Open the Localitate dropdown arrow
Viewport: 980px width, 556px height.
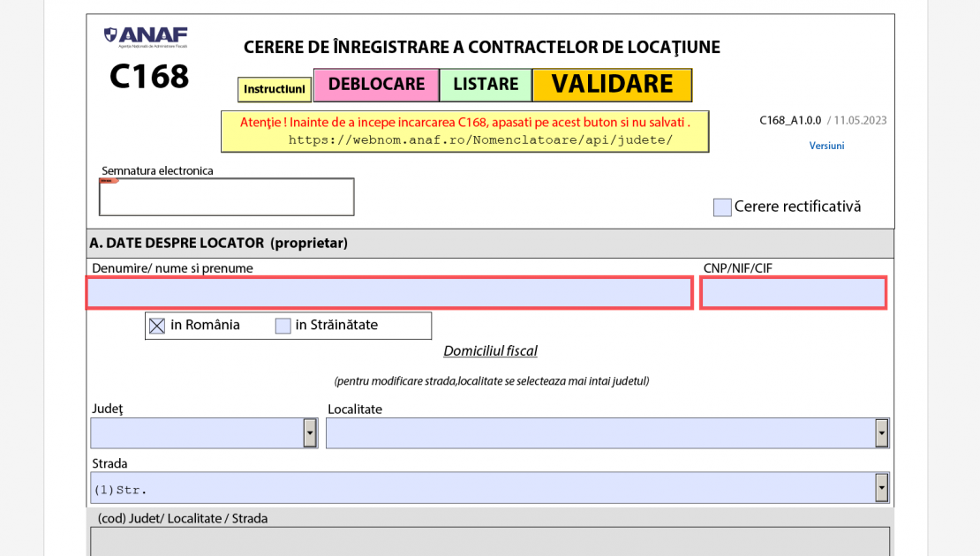point(881,433)
